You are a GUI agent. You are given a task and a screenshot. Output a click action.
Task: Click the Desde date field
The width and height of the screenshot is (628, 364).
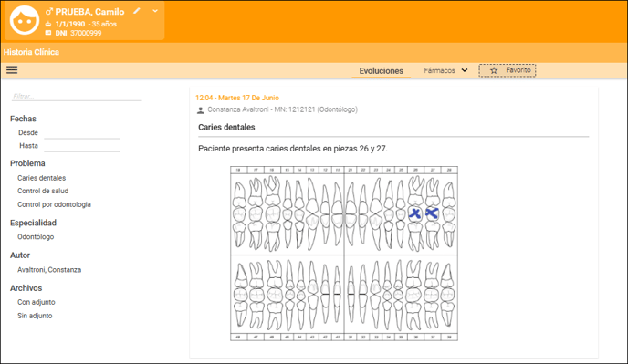coord(82,133)
